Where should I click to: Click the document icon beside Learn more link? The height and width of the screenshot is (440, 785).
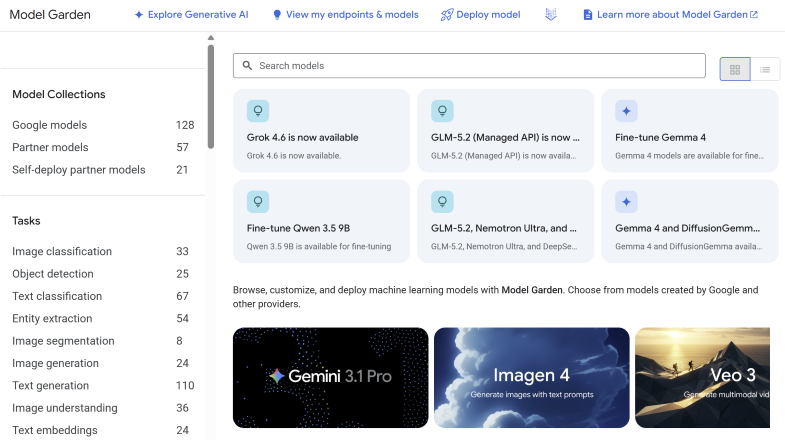tap(588, 15)
